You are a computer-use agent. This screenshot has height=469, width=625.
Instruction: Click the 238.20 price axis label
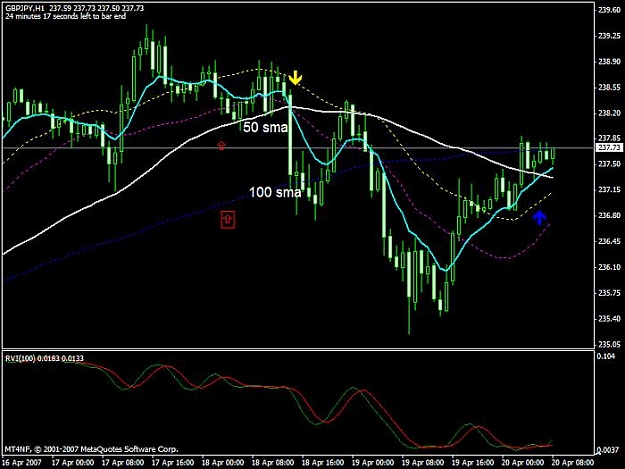coord(609,114)
